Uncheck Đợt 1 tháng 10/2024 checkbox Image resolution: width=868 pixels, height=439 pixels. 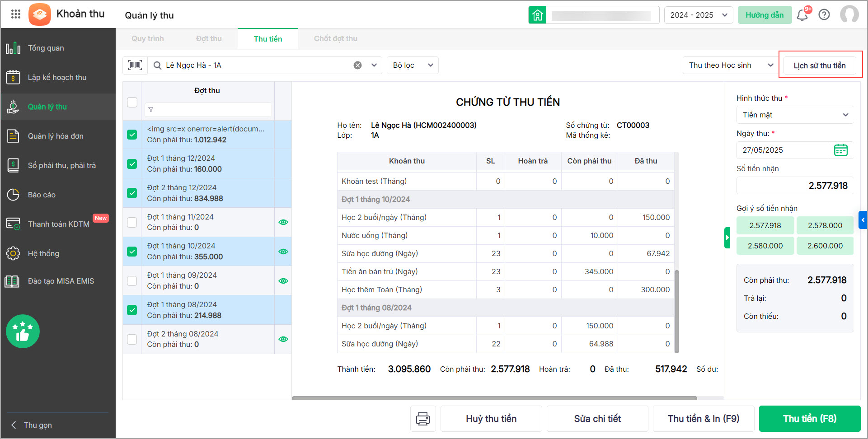pyautogui.click(x=132, y=252)
